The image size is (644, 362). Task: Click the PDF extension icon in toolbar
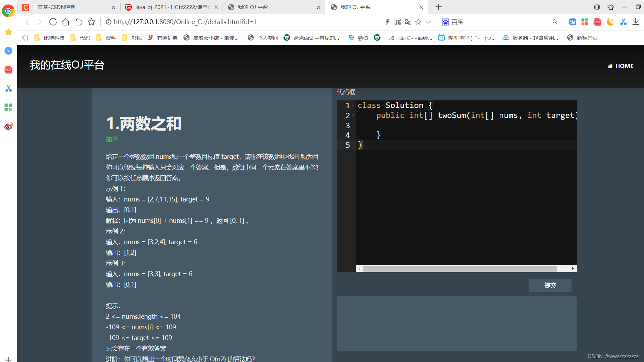coord(598,22)
